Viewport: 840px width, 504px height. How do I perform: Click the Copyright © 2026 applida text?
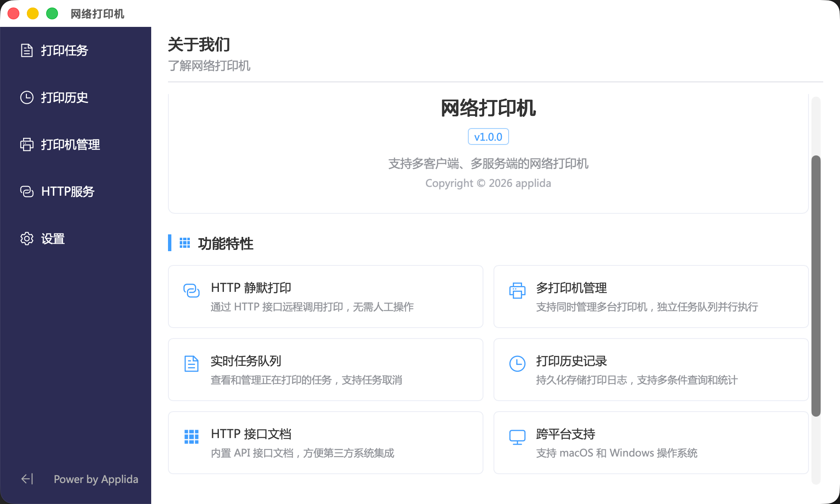[488, 183]
